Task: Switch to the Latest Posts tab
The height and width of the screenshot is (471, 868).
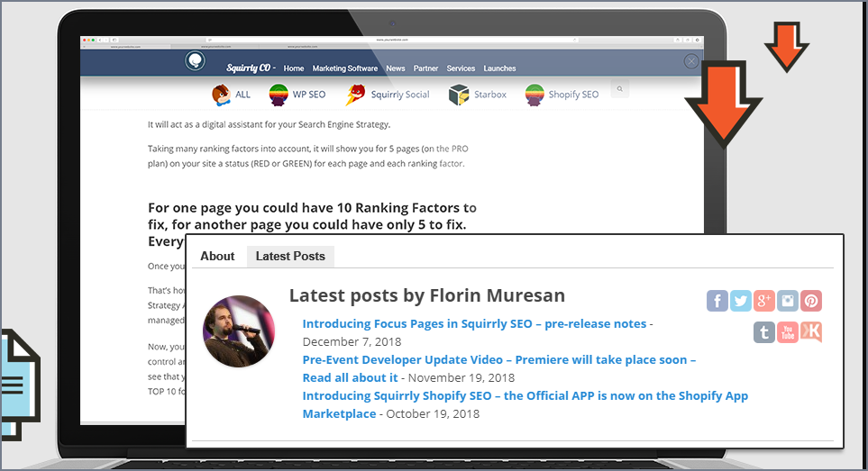Action: pos(290,257)
